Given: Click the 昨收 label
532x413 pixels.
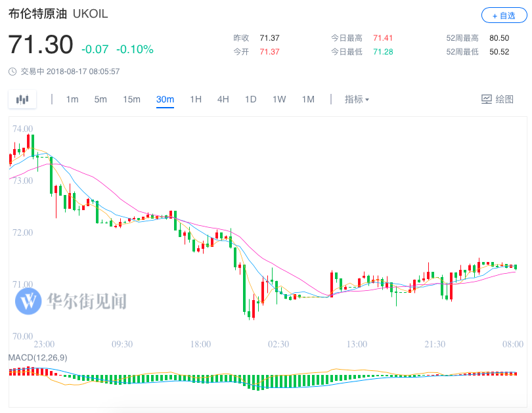Looking at the screenshot, I should pos(241,38).
